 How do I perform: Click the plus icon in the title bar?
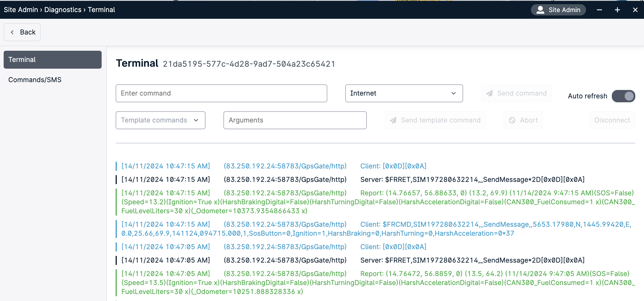[617, 10]
